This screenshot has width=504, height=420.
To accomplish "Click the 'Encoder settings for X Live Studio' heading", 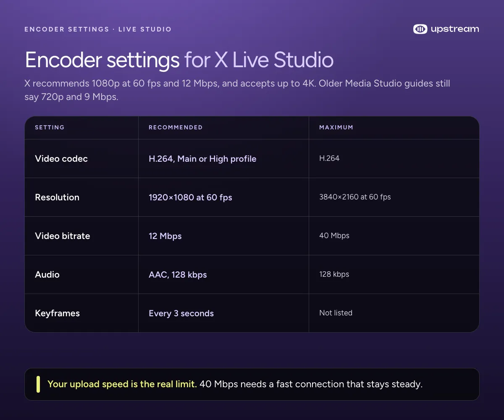I will click(x=179, y=60).
